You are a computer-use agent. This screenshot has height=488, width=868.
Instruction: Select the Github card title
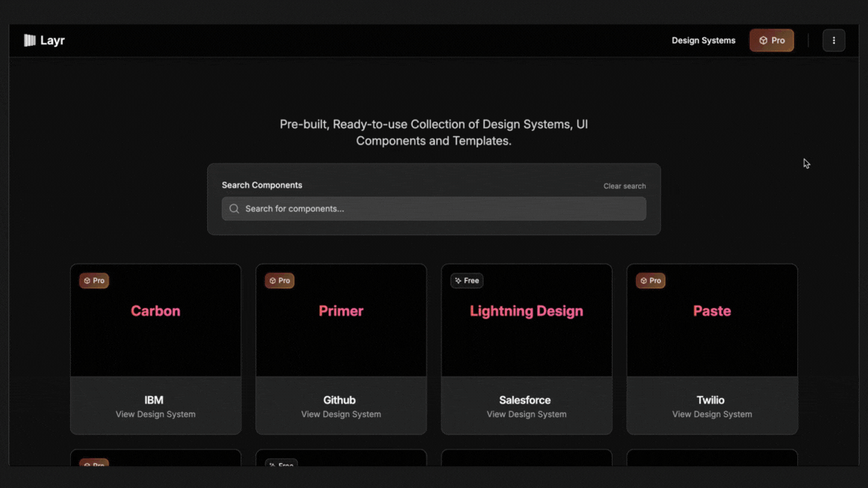pos(339,400)
